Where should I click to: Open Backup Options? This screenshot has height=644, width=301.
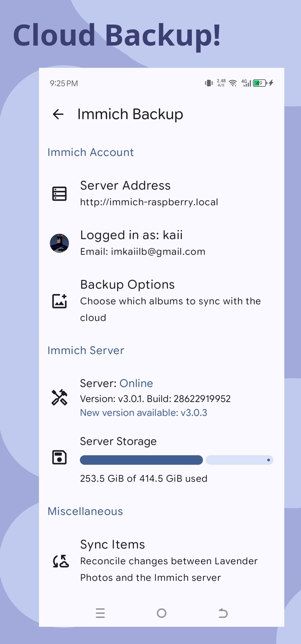coord(162,301)
